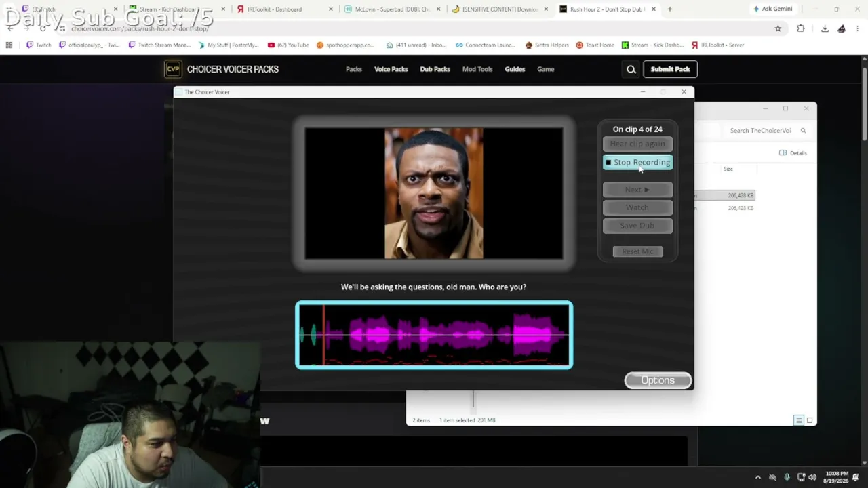The width and height of the screenshot is (868, 488).
Task: Open the Details pane in File Explorer
Action: (793, 153)
